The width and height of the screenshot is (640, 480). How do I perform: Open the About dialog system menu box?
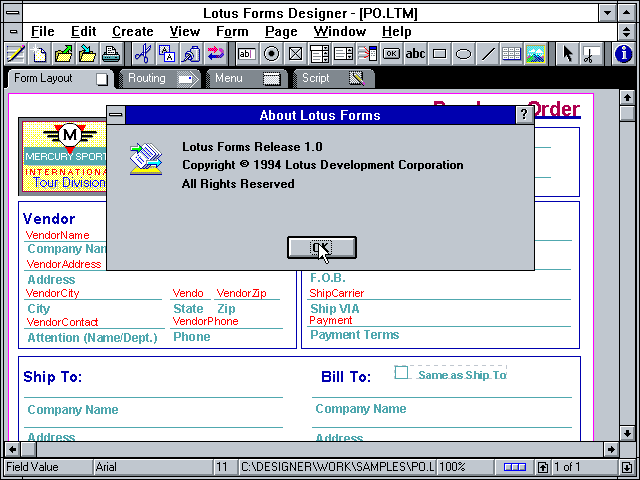click(x=116, y=115)
